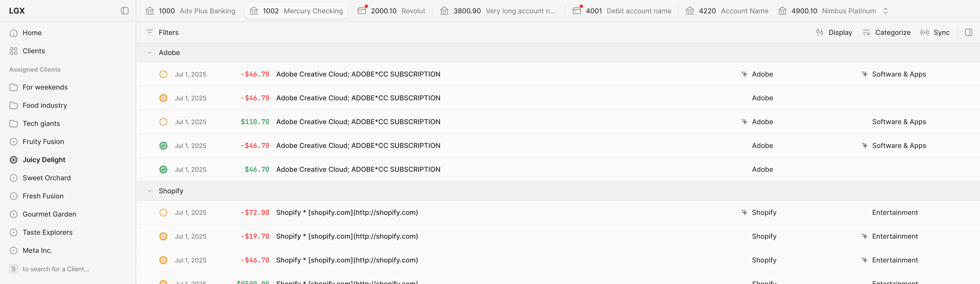
Task: Click the Categorize icon
Action: pyautogui.click(x=866, y=33)
